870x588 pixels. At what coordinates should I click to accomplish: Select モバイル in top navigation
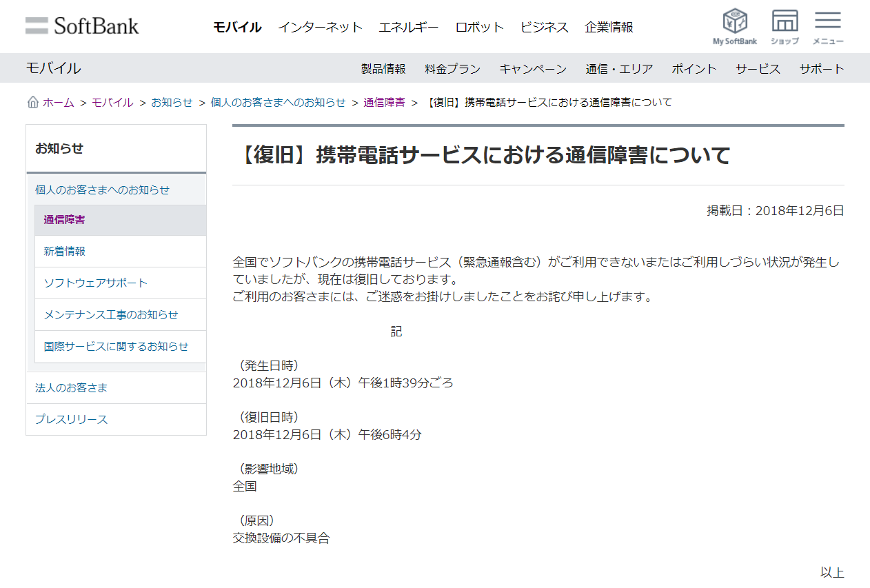pyautogui.click(x=237, y=28)
